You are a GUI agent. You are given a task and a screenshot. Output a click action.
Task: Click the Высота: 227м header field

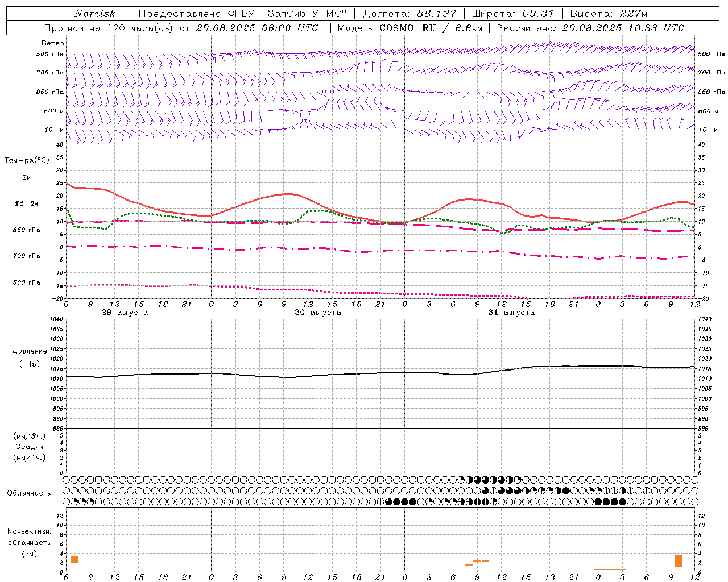(609, 14)
